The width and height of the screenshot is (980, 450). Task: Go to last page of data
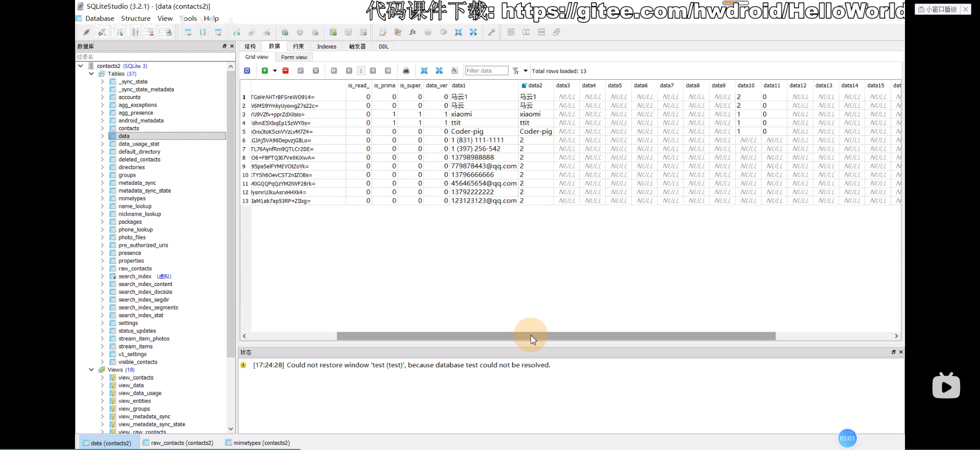click(x=388, y=70)
